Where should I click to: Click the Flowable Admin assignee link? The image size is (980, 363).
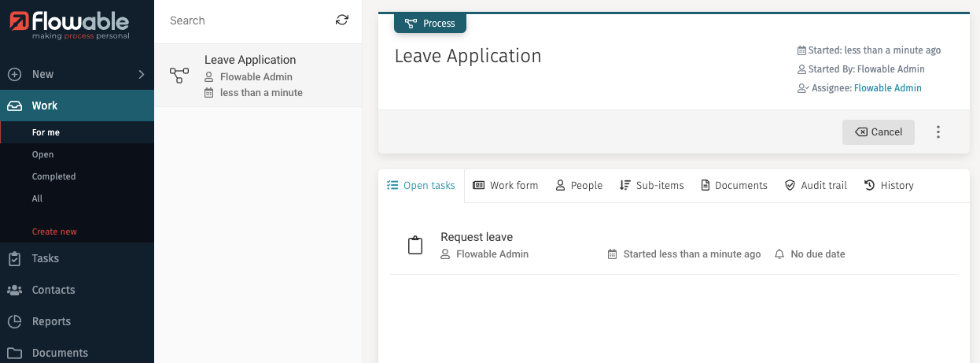click(x=887, y=88)
